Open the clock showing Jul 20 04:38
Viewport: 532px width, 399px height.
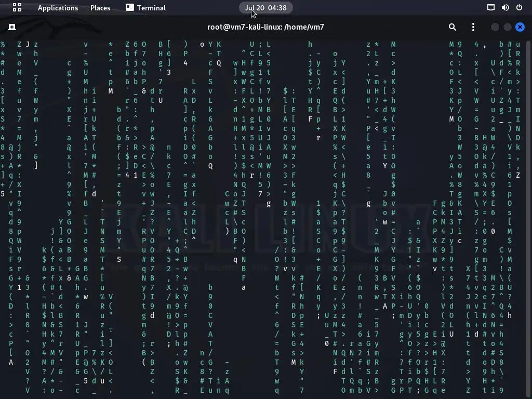pyautogui.click(x=265, y=8)
